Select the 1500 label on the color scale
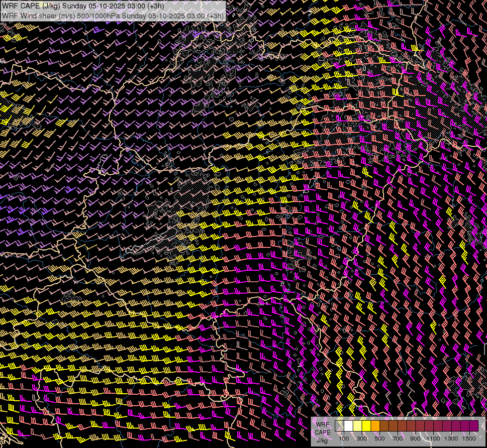Viewport: 487px width, 448px height. point(469,439)
